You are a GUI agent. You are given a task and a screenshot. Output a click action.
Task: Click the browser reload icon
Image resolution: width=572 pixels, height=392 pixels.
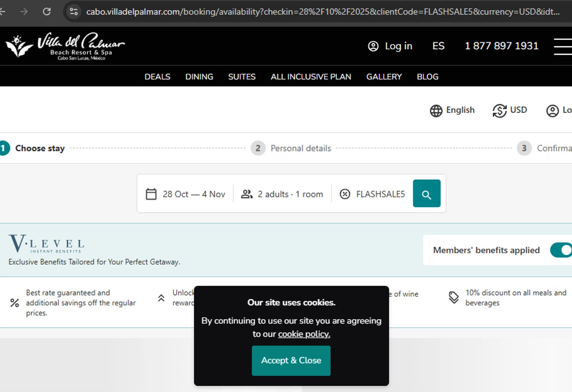[47, 11]
